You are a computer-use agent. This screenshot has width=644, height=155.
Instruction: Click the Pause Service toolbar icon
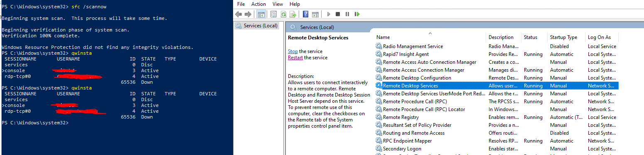[x=347, y=14]
